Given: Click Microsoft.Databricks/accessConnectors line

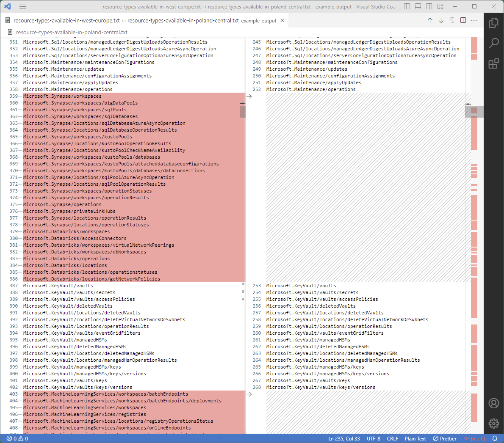Looking at the screenshot, I should coord(75,238).
